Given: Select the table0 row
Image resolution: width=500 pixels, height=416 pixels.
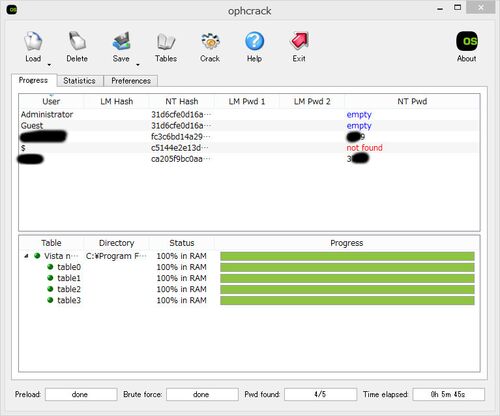Looking at the screenshot, I should coord(249,267).
